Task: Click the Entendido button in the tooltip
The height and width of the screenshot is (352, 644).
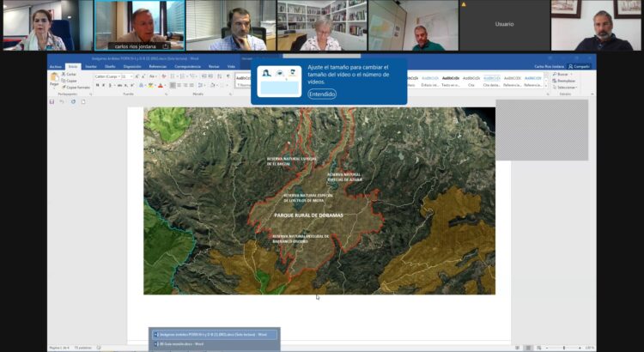Action: pyautogui.click(x=322, y=94)
